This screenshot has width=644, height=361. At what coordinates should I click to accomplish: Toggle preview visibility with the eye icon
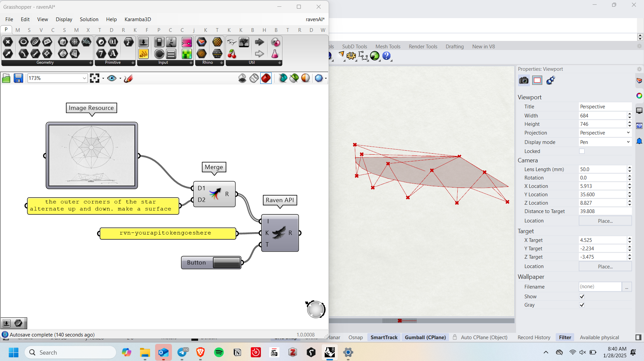pyautogui.click(x=112, y=78)
